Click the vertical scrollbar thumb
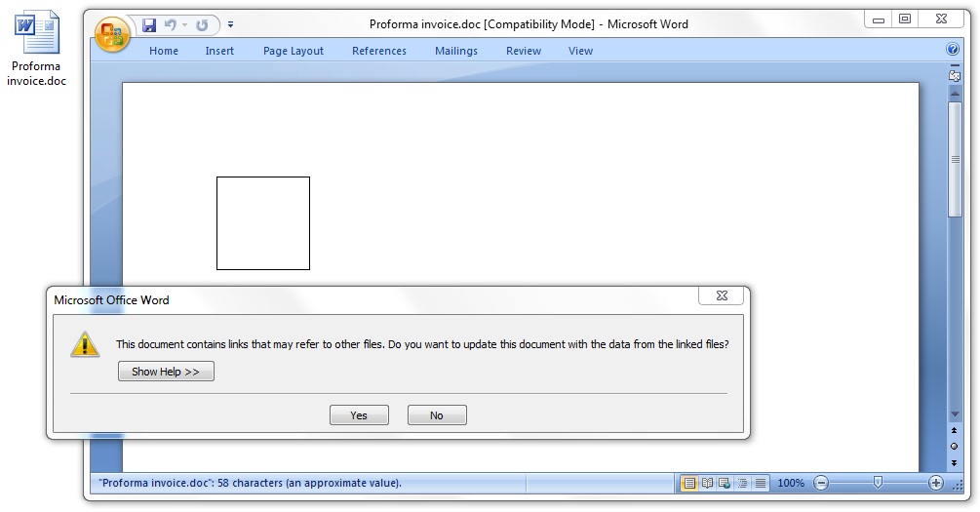This screenshot has height=512, width=980. coord(955,159)
